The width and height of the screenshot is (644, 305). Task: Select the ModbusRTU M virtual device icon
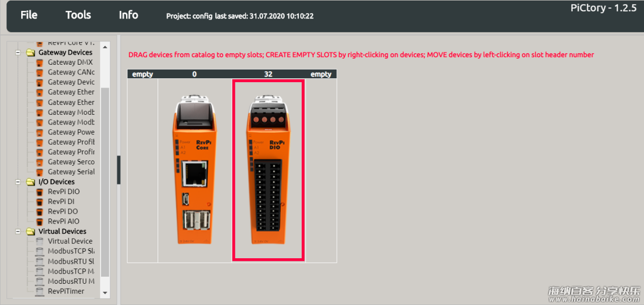click(40, 281)
